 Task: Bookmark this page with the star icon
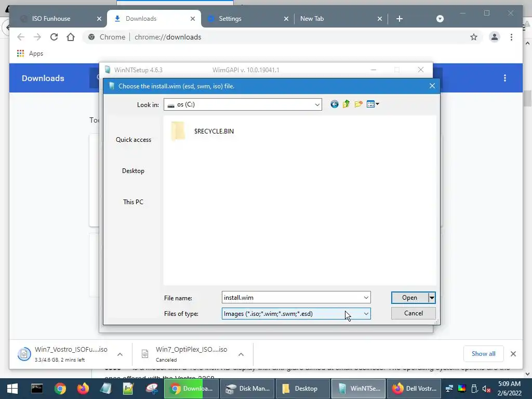click(474, 37)
